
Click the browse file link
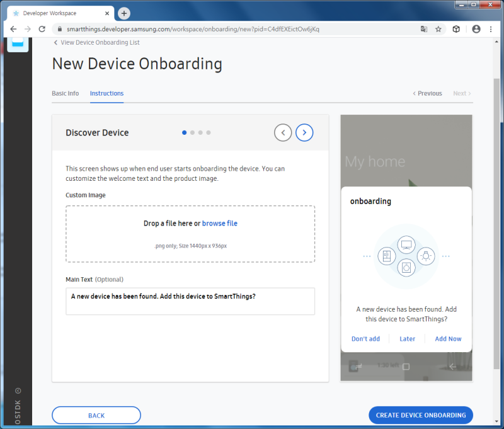click(x=219, y=223)
